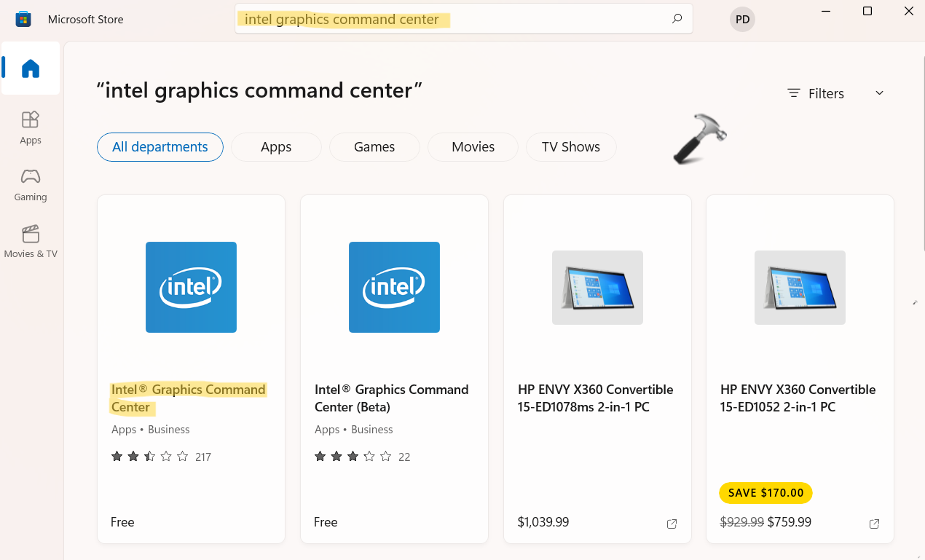Click the search magnifier icon
Image resolution: width=925 pixels, height=560 pixels.
pyautogui.click(x=677, y=19)
